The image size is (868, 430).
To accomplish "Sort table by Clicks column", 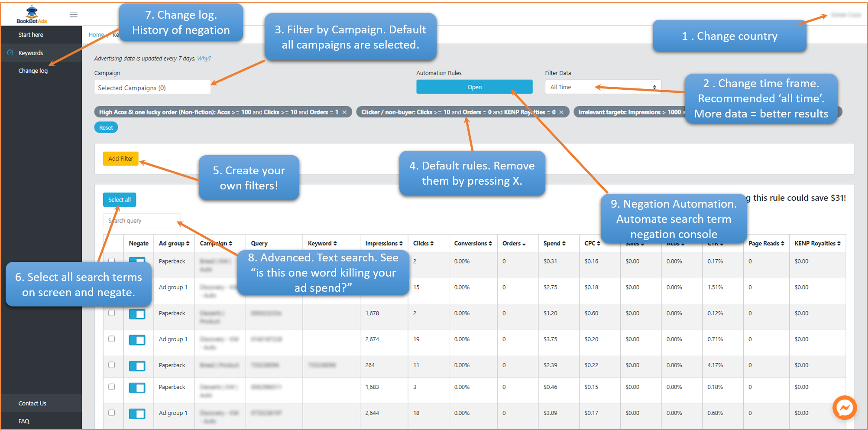I will click(423, 244).
